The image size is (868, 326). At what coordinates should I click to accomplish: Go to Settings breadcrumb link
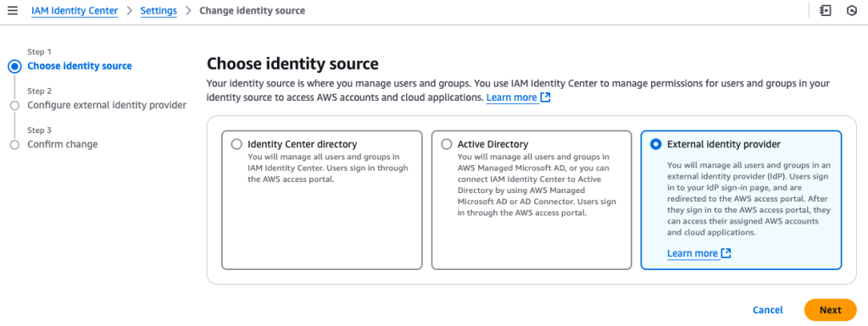[x=159, y=10]
